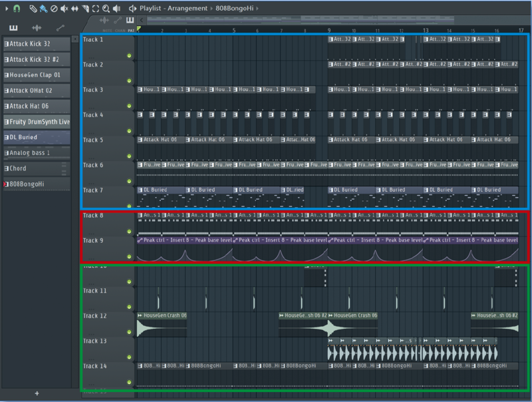Select the Slip tool double-arrow icon
This screenshot has width=532, height=402.
(x=74, y=9)
